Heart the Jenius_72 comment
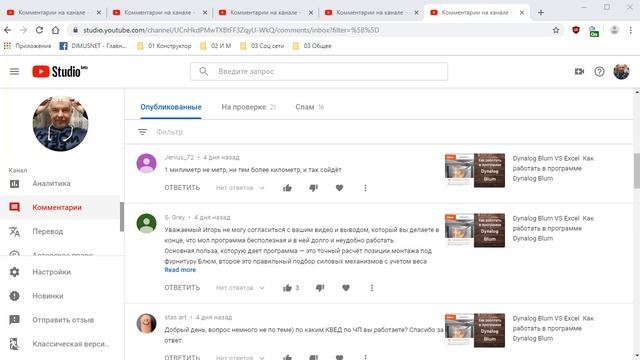This screenshot has height=360, width=640. (339, 188)
